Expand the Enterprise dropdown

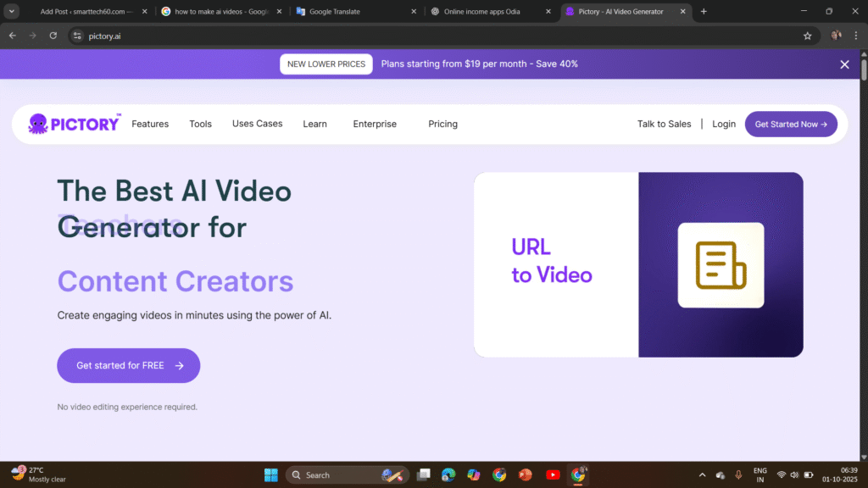375,124
